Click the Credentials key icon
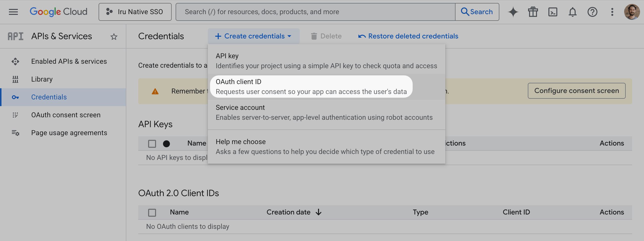The width and height of the screenshot is (644, 241). tap(15, 97)
